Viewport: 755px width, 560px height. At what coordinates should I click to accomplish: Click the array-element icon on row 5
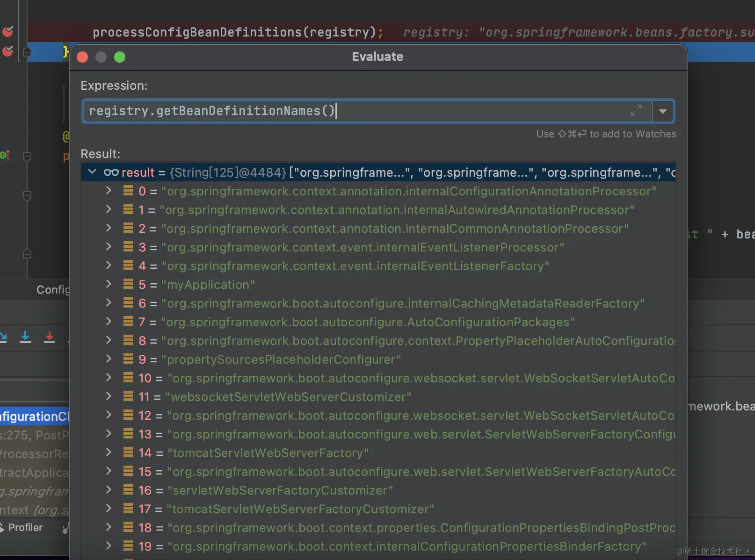pyautogui.click(x=128, y=284)
